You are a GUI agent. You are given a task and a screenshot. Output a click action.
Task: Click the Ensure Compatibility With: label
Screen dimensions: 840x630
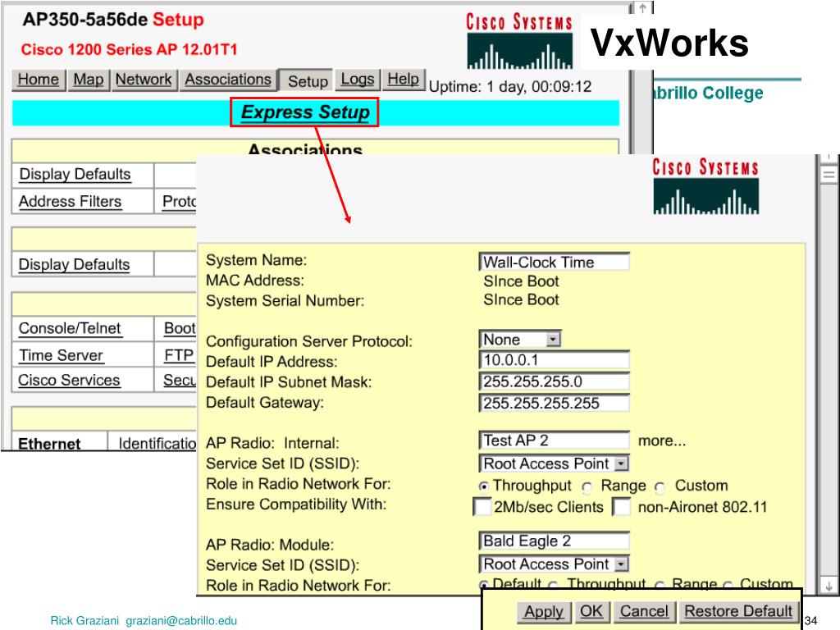[296, 504]
